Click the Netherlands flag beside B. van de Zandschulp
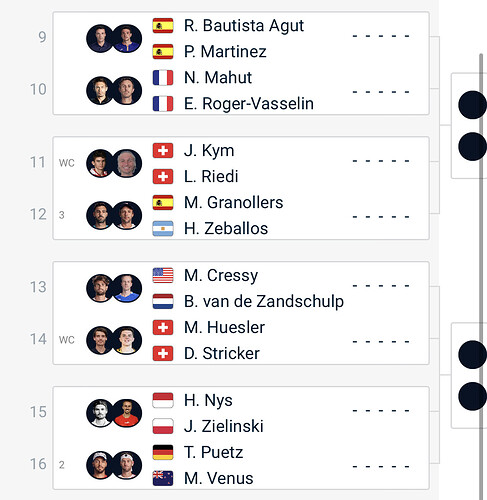This screenshot has width=487, height=500. 163,301
